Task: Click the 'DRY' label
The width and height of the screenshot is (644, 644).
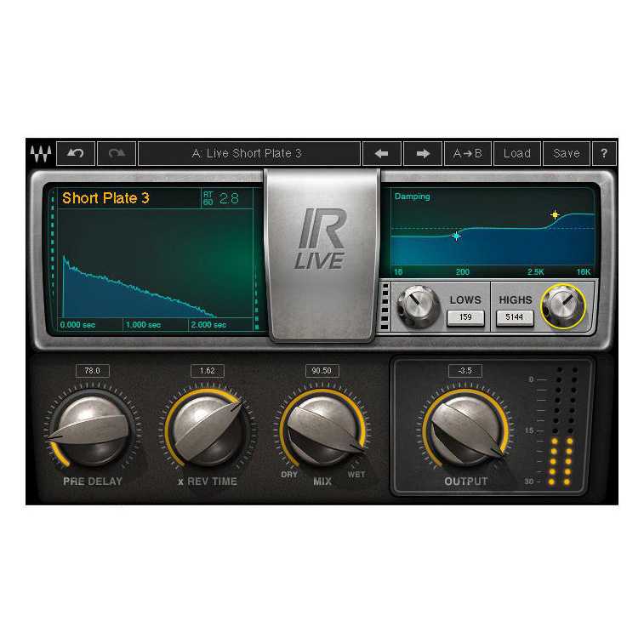Action: click(x=289, y=475)
